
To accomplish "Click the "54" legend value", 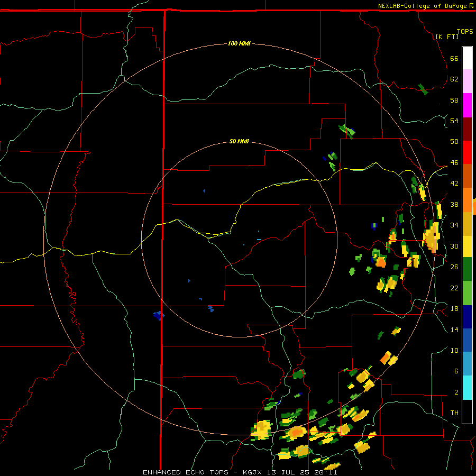I will 454,121.
